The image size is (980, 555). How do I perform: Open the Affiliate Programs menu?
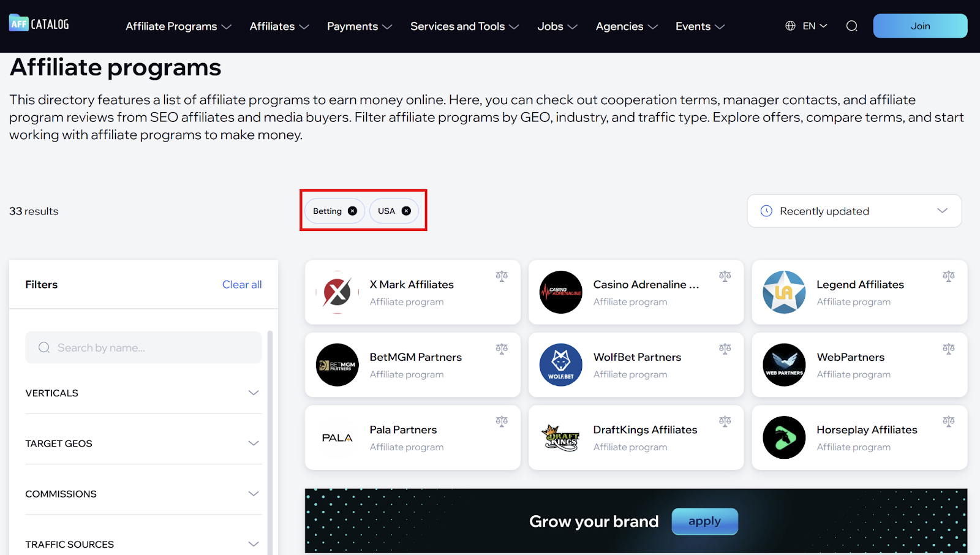coord(178,26)
